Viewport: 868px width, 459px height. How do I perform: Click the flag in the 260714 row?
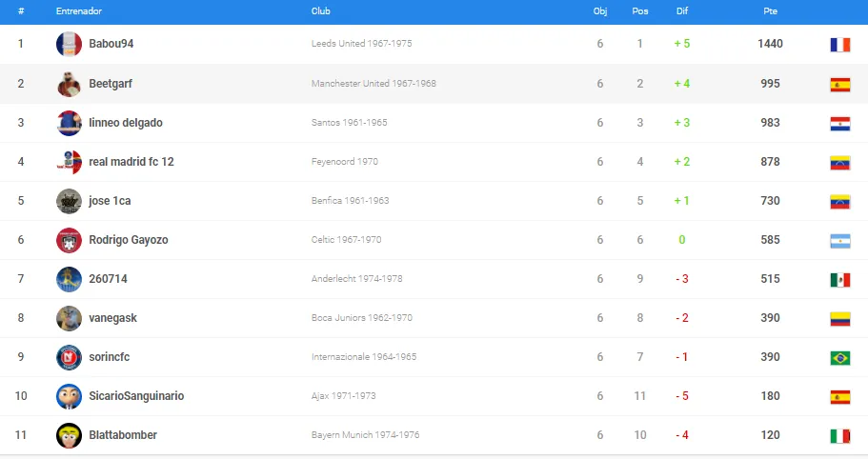click(x=839, y=280)
